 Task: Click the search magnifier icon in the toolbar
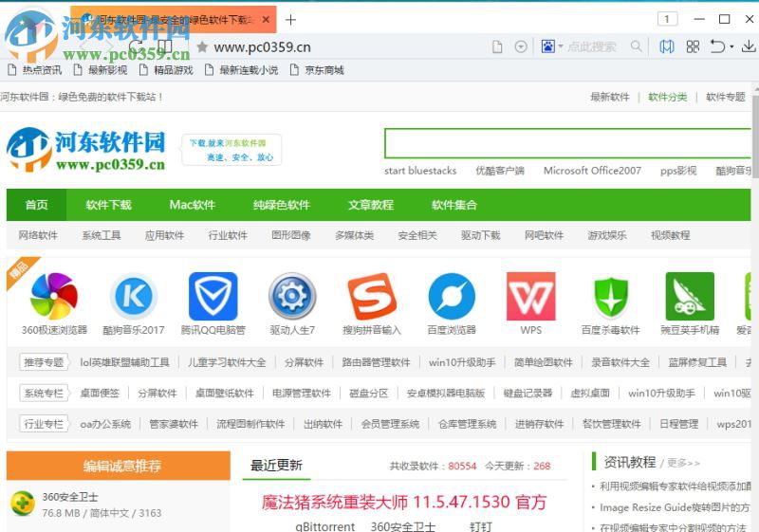(636, 46)
